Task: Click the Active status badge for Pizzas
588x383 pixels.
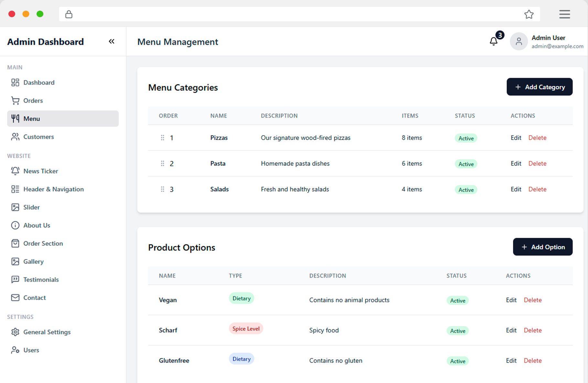Action: click(x=466, y=138)
